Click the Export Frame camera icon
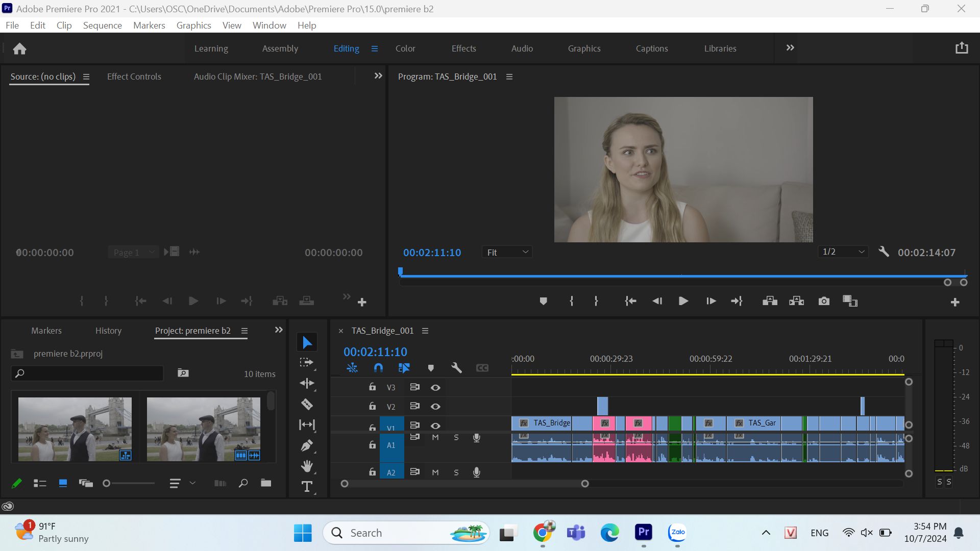Viewport: 980px width, 551px height. pos(824,302)
